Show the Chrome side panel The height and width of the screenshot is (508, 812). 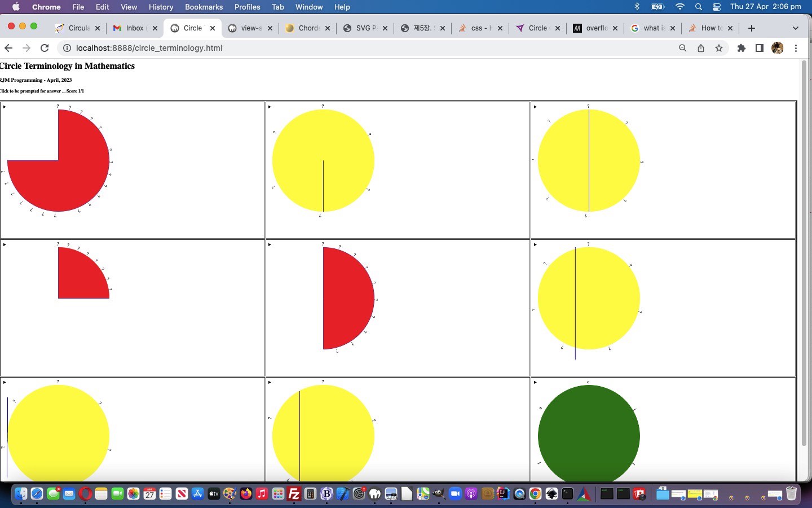click(760, 48)
